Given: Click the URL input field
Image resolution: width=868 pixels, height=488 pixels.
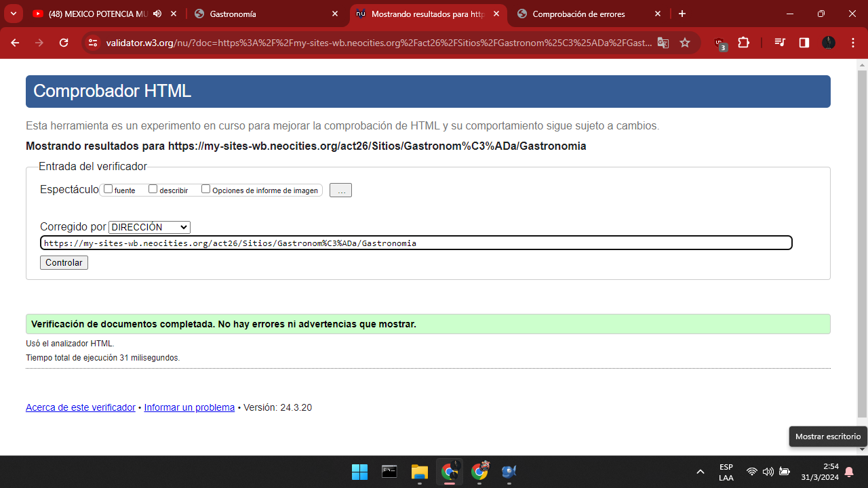Looking at the screenshot, I should (x=416, y=243).
